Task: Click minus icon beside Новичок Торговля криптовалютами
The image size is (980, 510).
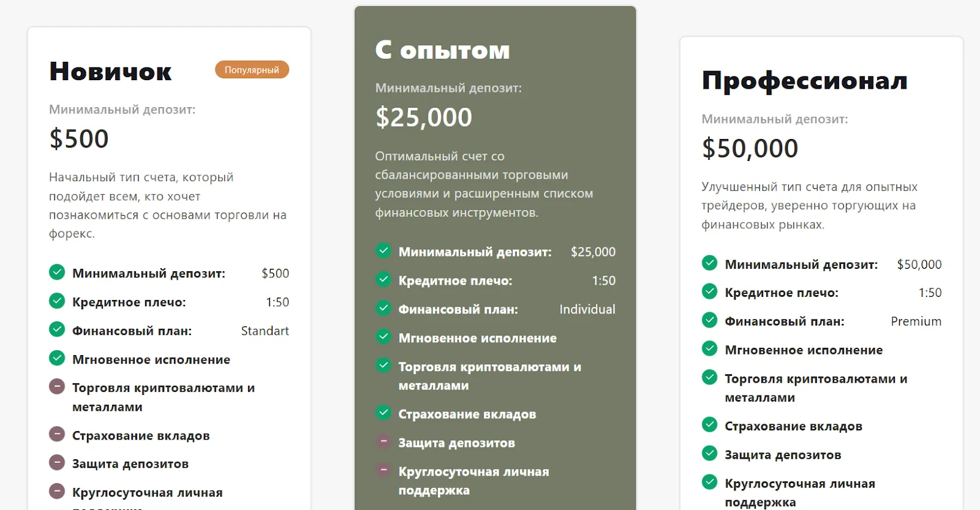Action: pyautogui.click(x=57, y=386)
